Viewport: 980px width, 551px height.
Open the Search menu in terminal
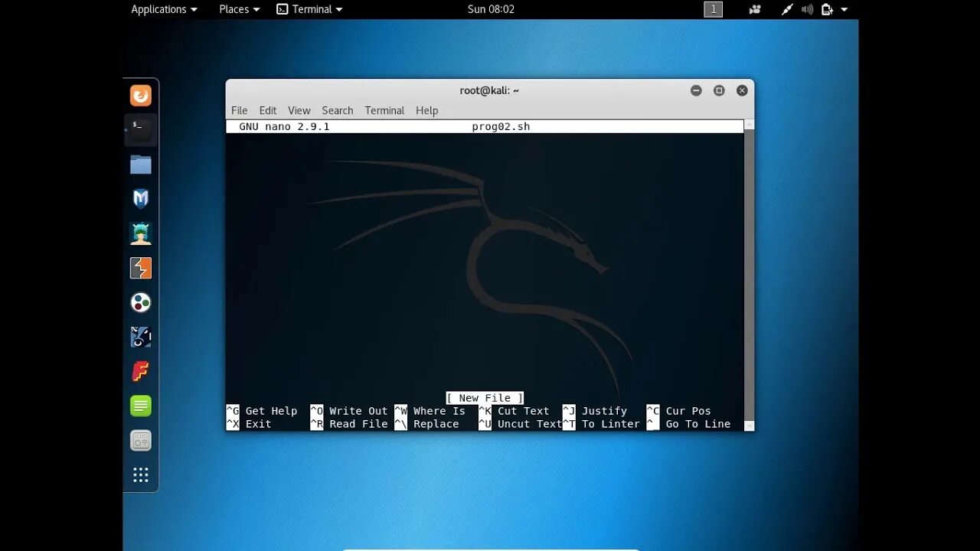tap(338, 110)
